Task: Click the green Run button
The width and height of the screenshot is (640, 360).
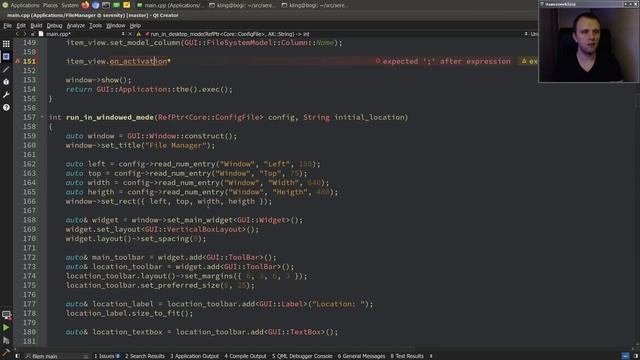Action: 6,328
